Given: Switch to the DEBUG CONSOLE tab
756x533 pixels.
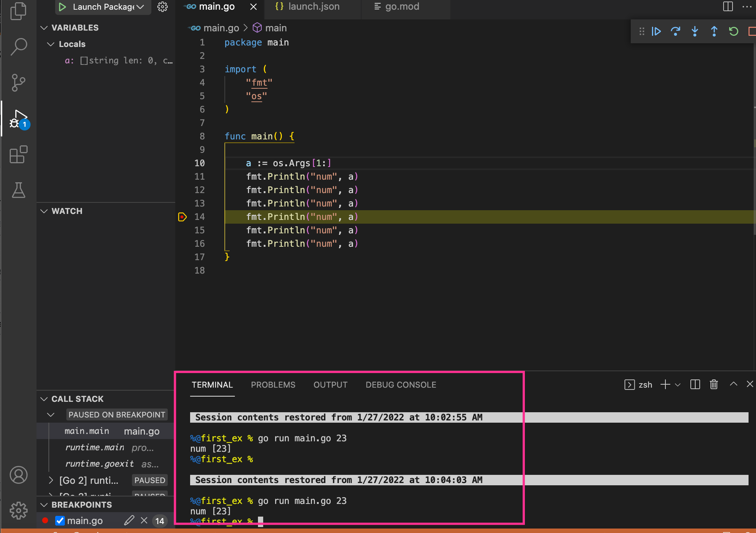Looking at the screenshot, I should click(x=401, y=385).
